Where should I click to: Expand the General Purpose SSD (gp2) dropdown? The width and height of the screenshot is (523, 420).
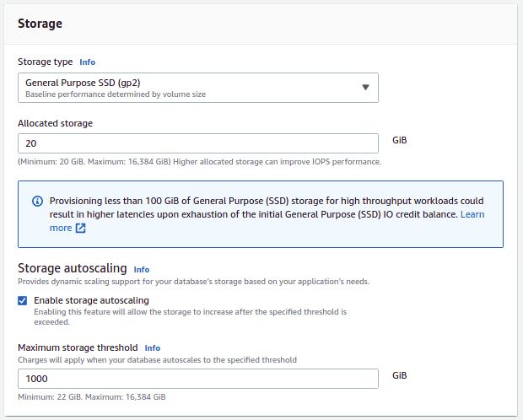(197, 88)
